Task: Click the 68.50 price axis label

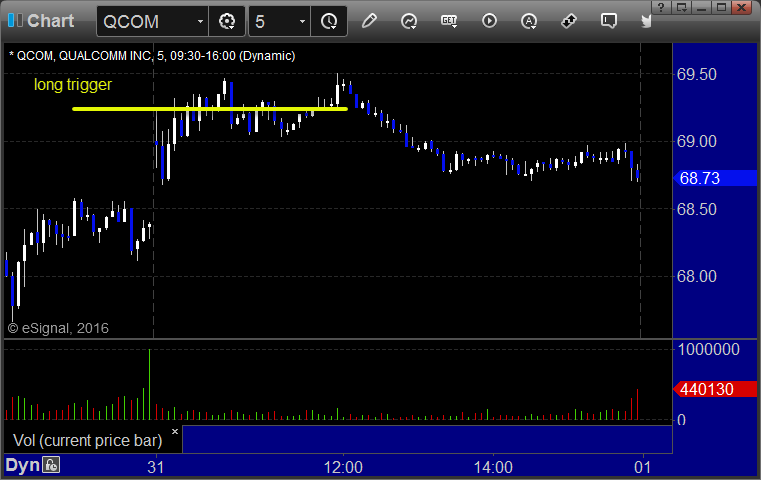Action: 696,209
